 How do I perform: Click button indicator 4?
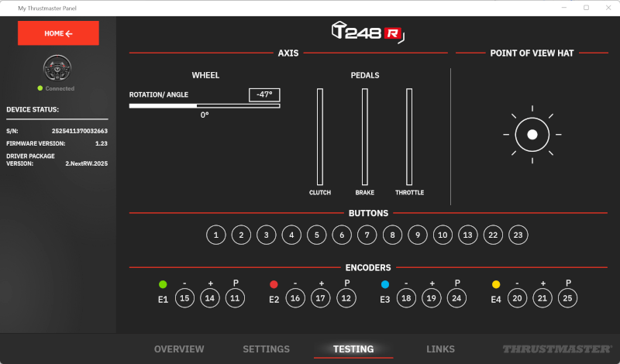[291, 235]
